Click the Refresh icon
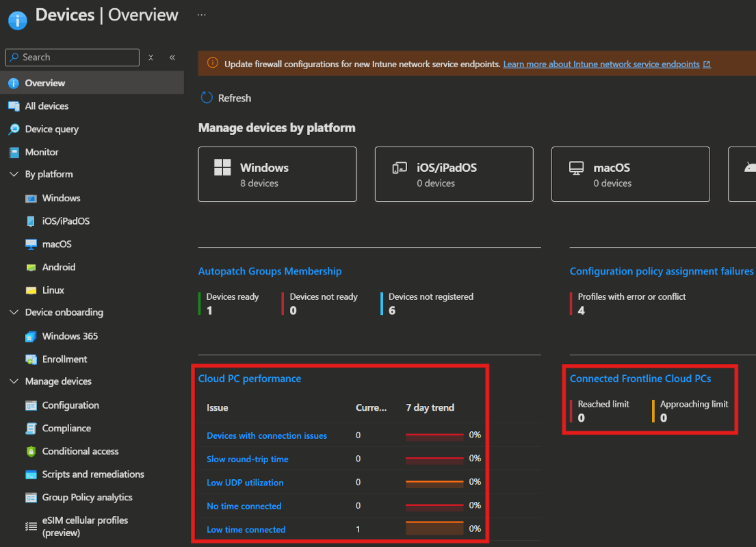Screen dimensions: 756x547 [x=207, y=98]
